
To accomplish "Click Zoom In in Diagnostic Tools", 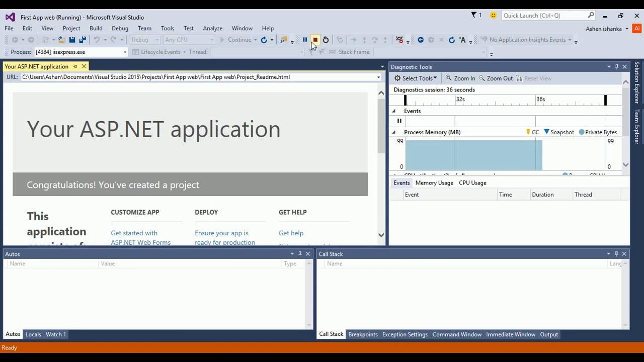I will pyautogui.click(x=460, y=78).
